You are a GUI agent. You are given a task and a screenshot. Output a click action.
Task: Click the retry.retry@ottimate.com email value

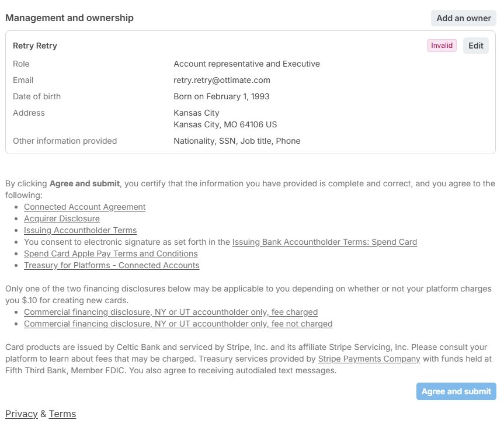(x=222, y=80)
